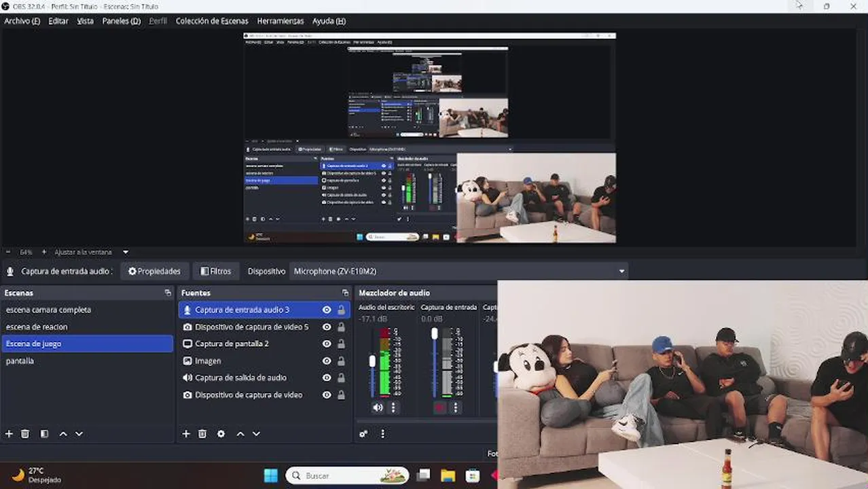Move scene down in Escenas panel

[x=79, y=433]
